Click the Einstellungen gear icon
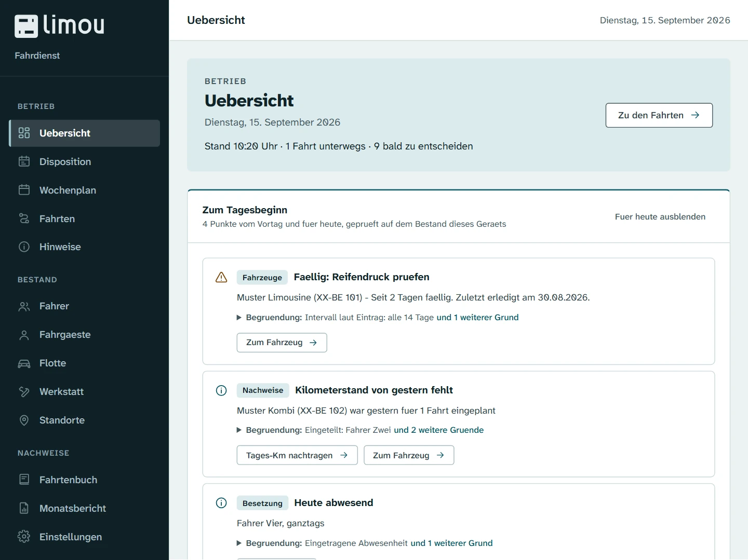Image resolution: width=748 pixels, height=560 pixels. point(24,537)
